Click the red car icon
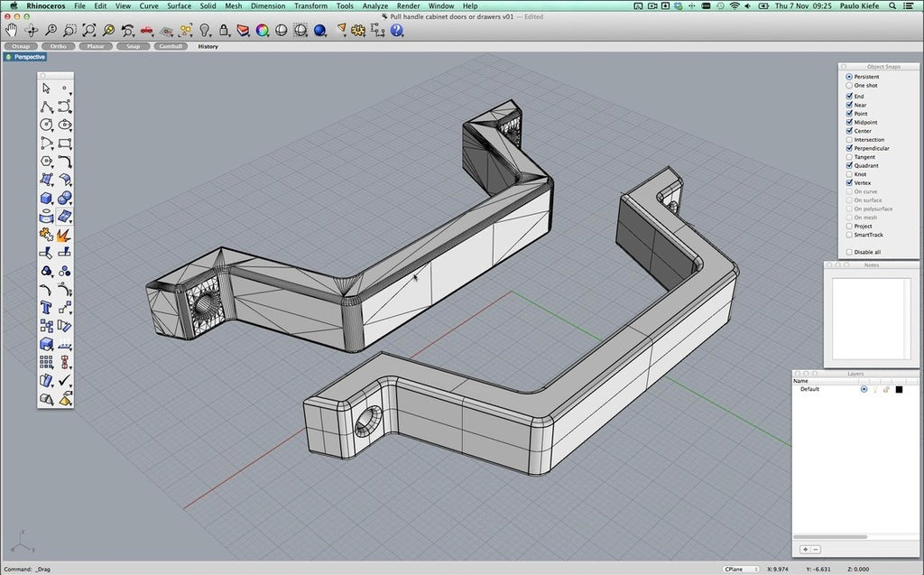The height and width of the screenshot is (575, 924). point(147,30)
